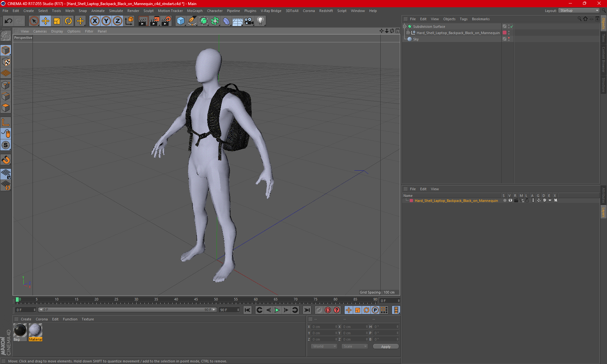This screenshot has height=364, width=607.
Task: Switch to Model mode
Action: [6, 51]
